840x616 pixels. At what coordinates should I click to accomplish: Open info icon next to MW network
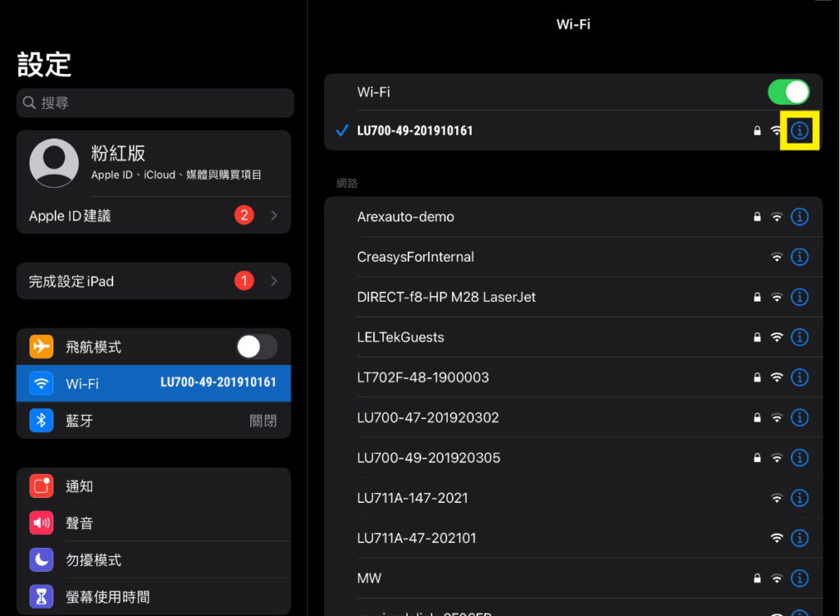pos(800,578)
